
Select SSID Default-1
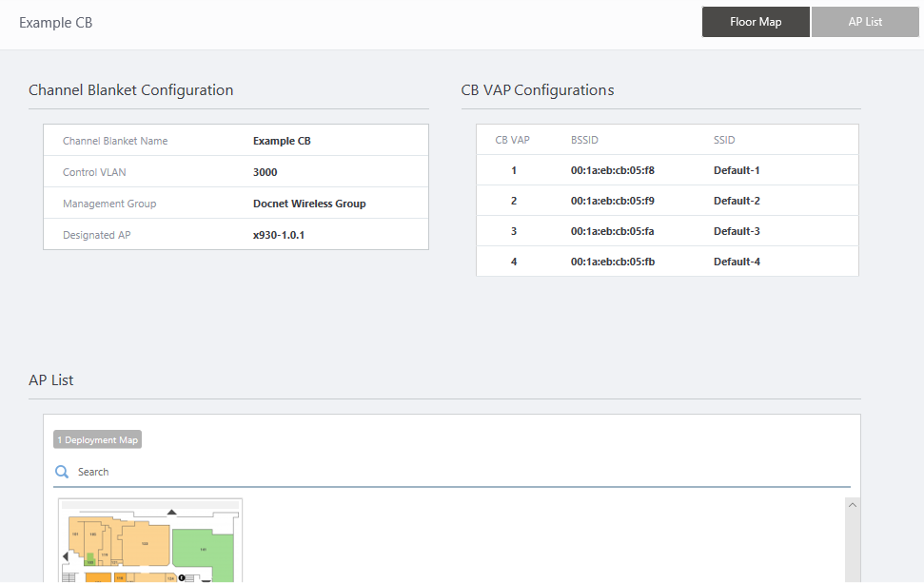(737, 170)
